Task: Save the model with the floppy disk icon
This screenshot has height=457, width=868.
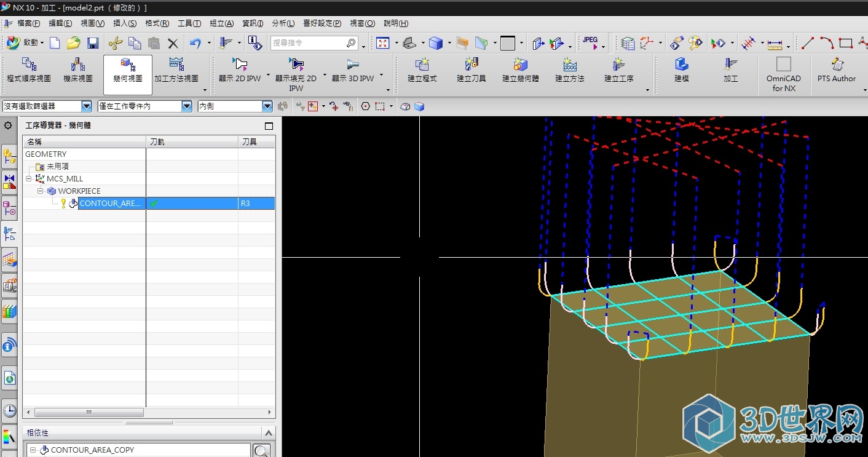Action: point(93,43)
